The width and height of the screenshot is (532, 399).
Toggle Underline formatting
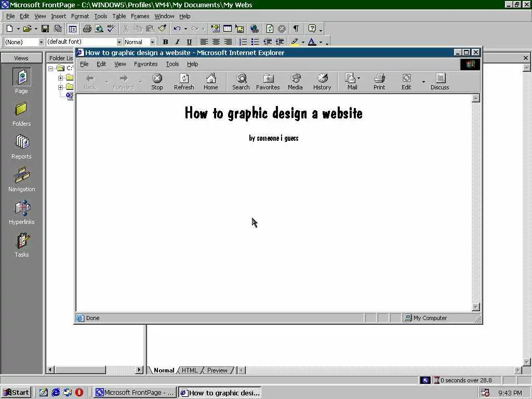pos(189,42)
